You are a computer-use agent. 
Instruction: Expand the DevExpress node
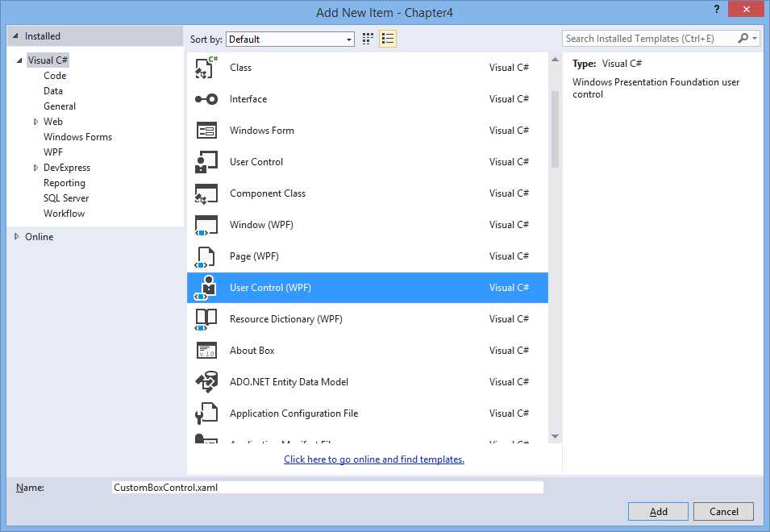click(35, 167)
